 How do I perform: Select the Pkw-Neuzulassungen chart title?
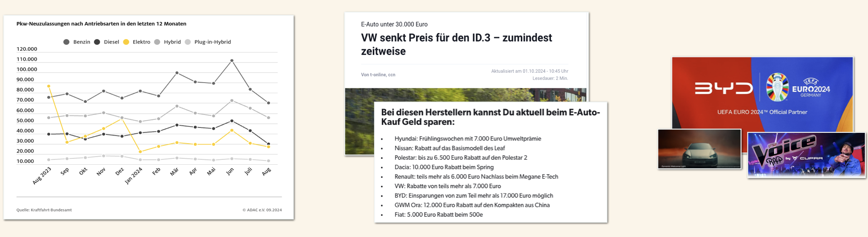pos(102,24)
